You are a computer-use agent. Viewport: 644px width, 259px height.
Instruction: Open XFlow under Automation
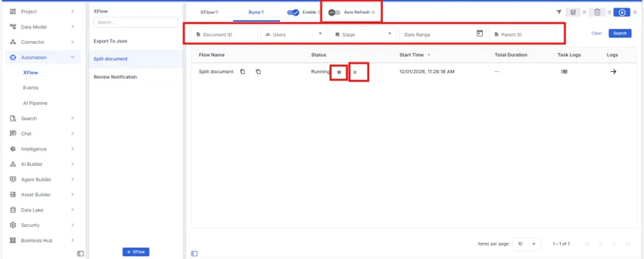(30, 73)
